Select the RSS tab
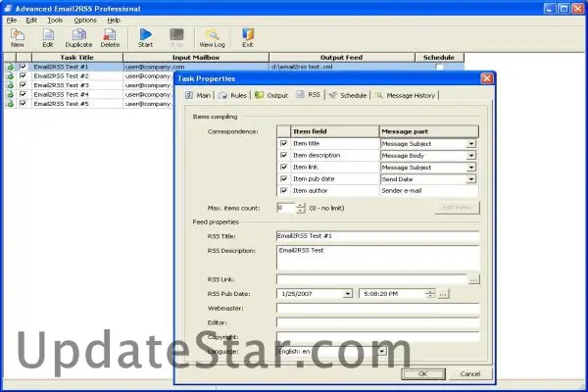 (309, 94)
